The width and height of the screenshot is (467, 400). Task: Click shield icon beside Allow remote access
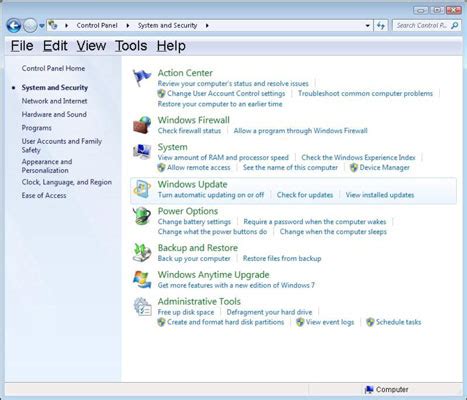161,167
